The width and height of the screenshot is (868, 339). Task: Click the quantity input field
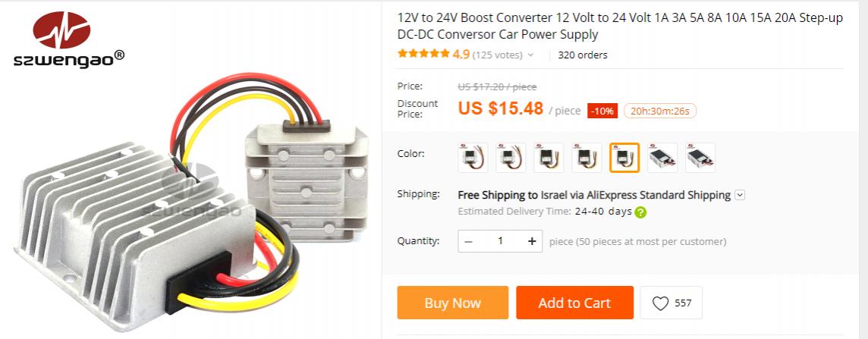[x=501, y=241]
